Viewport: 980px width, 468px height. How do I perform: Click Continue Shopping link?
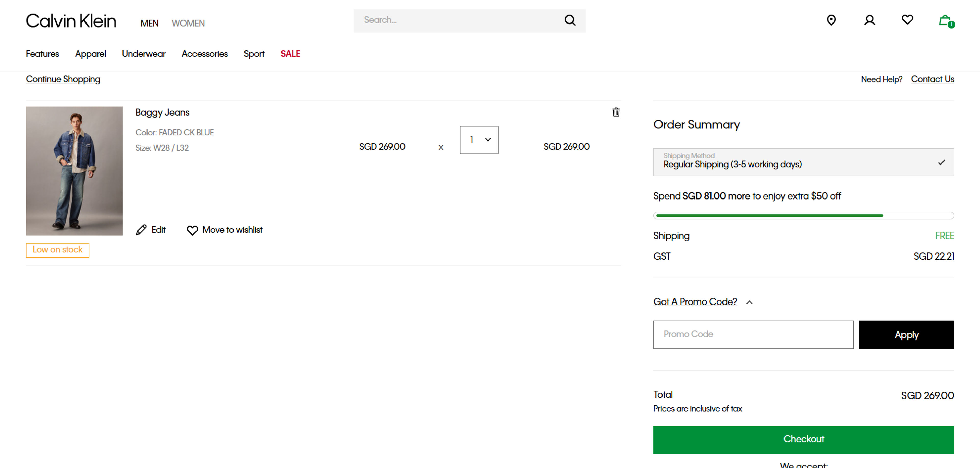(63, 79)
